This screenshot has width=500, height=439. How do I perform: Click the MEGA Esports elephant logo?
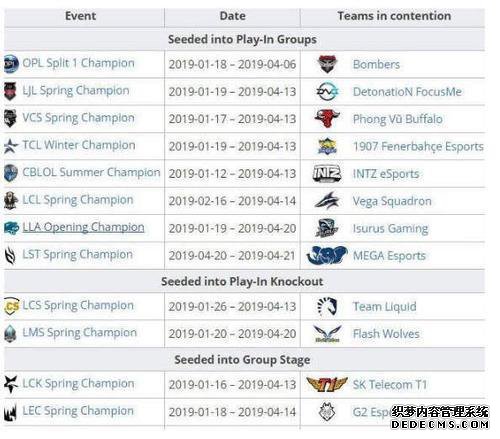click(x=327, y=255)
